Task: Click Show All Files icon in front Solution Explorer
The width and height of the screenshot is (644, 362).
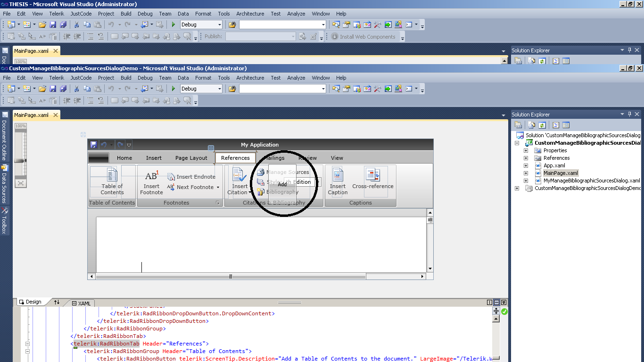Action: click(x=532, y=125)
